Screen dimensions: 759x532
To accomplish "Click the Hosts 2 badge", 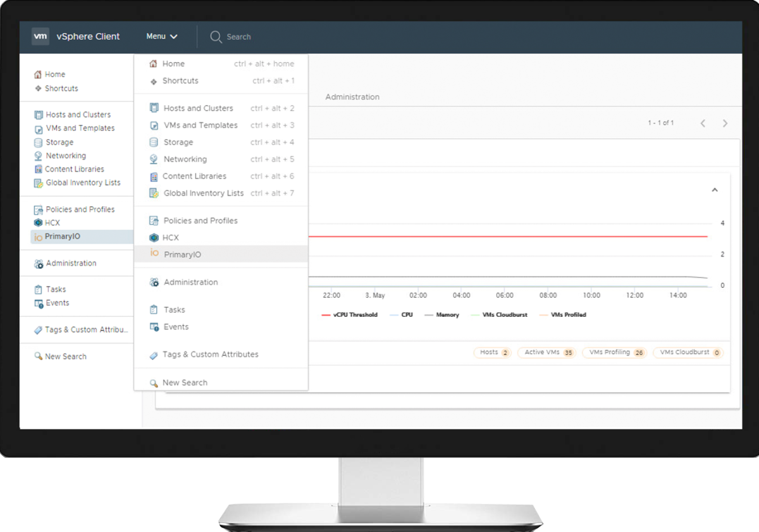I will coord(493,352).
